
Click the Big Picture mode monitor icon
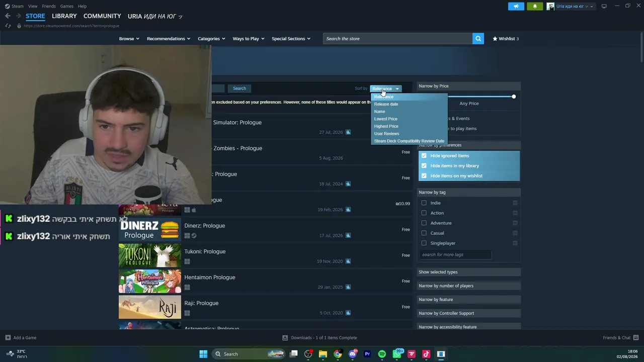point(604,6)
